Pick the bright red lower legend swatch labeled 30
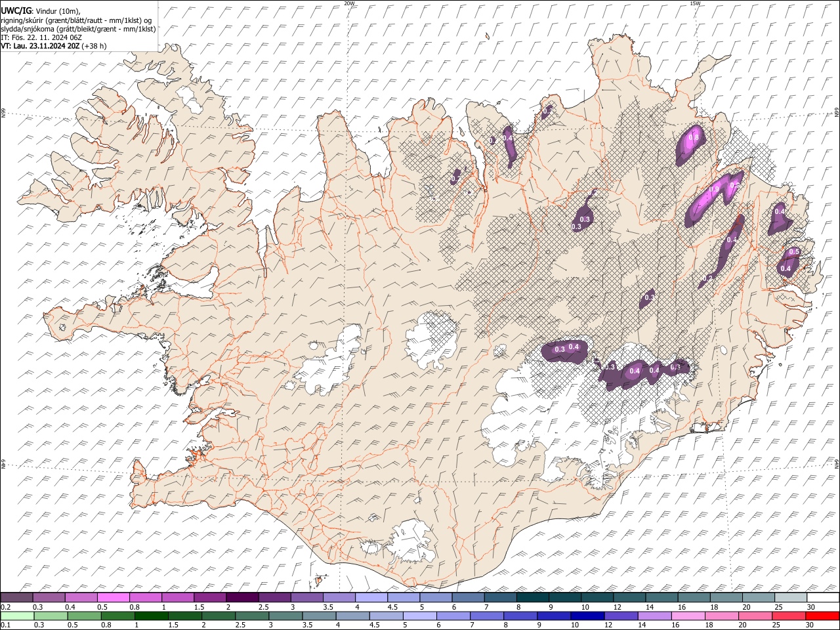This screenshot has height=630, width=840. click(822, 616)
